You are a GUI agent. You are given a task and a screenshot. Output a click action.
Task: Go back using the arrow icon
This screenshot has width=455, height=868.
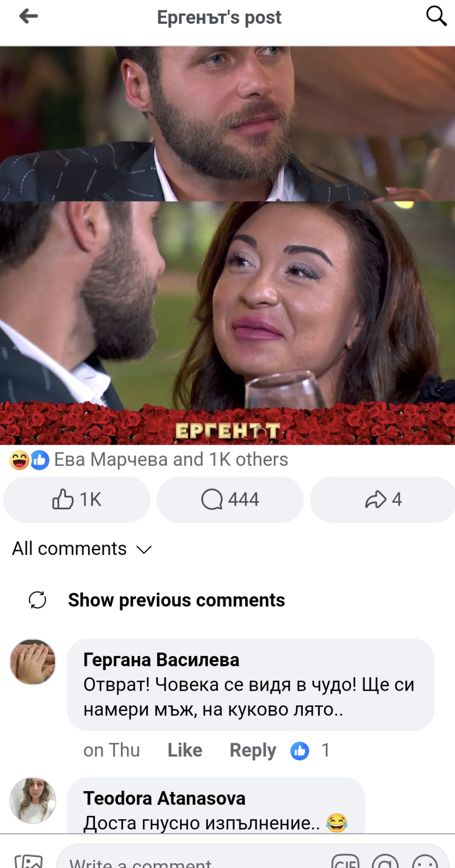[x=28, y=17]
